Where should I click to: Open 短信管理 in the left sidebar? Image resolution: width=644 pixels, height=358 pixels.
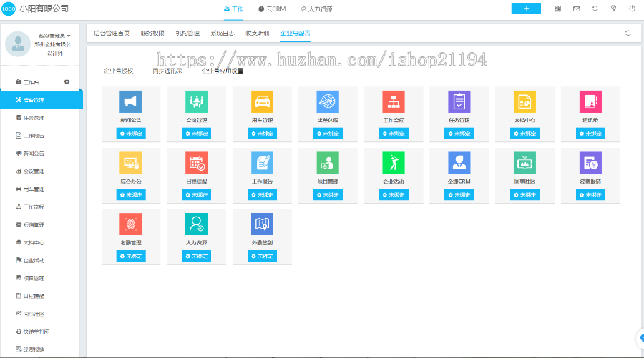tap(30, 224)
